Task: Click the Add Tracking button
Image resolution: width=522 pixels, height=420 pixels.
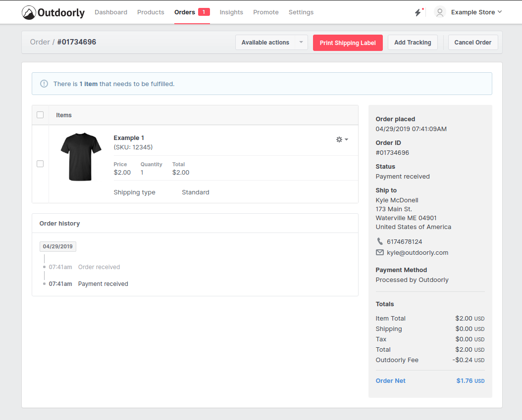Action: (413, 43)
